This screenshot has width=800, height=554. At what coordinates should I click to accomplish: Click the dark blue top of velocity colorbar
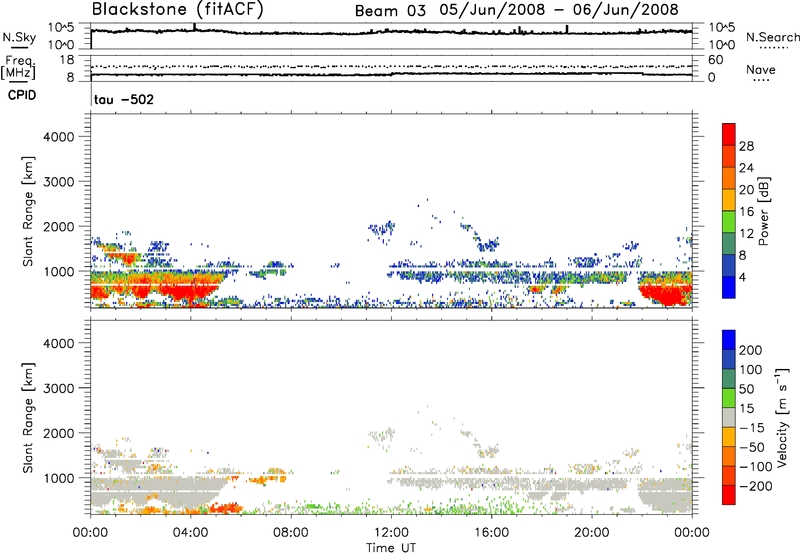[729, 340]
